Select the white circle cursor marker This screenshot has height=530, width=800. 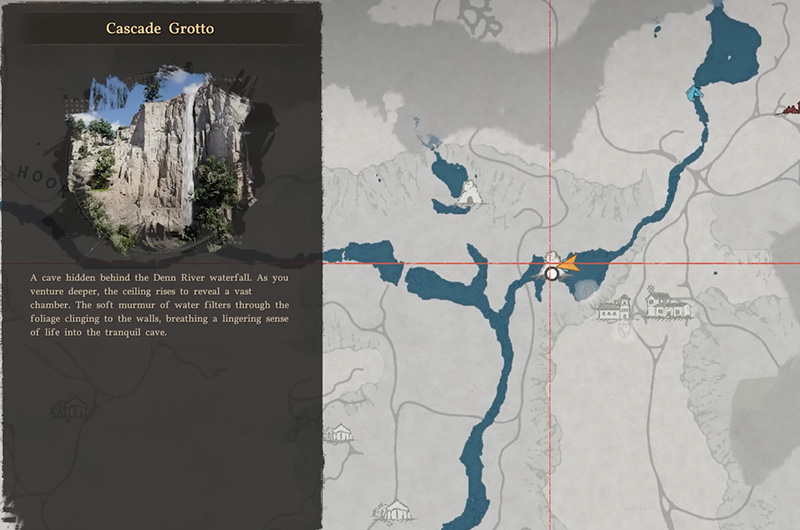pyautogui.click(x=550, y=272)
